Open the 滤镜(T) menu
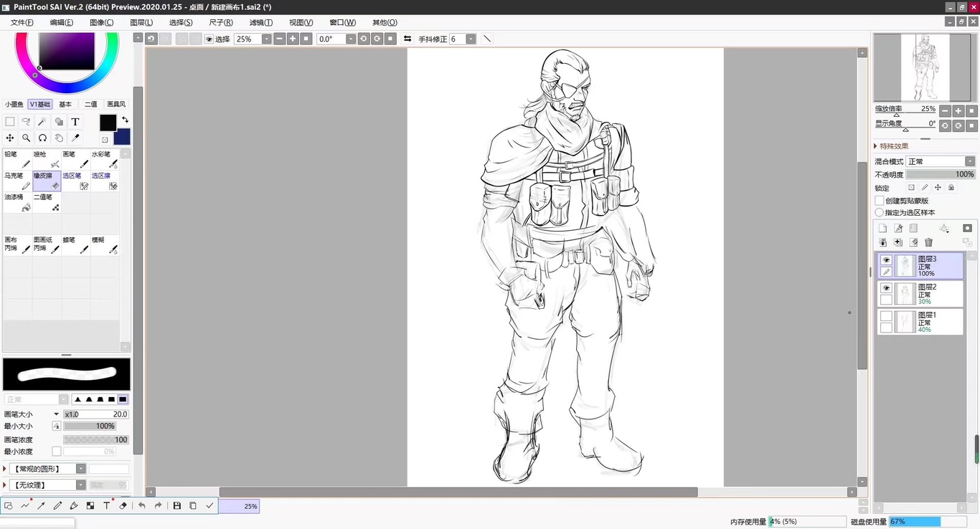The image size is (980, 529). (261, 22)
